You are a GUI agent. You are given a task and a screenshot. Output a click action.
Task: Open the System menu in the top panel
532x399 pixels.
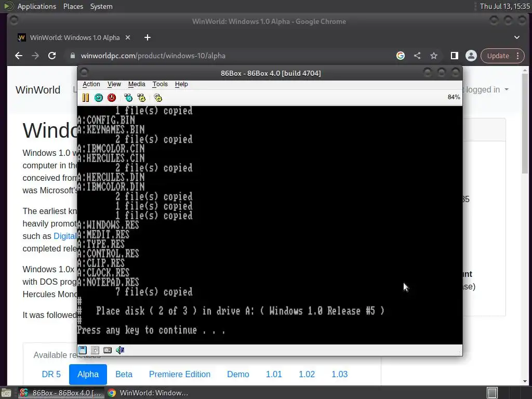tap(101, 6)
